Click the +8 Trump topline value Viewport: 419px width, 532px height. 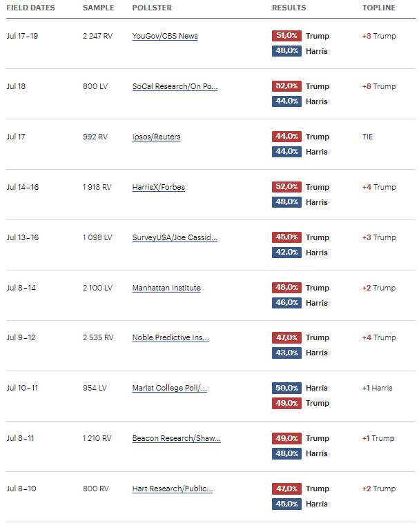[x=379, y=86]
